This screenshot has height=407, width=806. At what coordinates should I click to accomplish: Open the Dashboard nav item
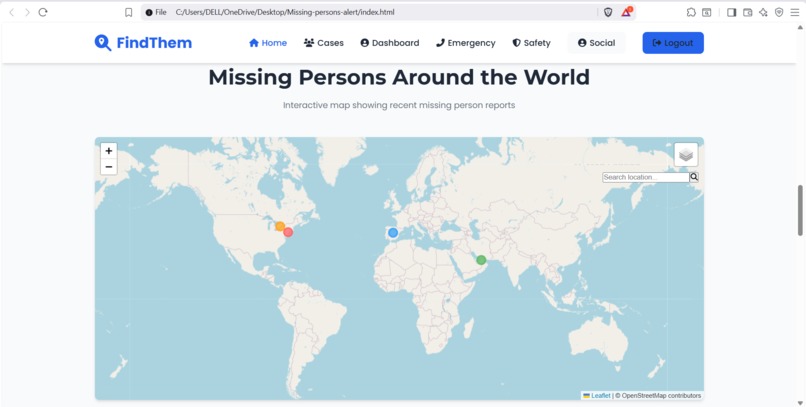click(x=390, y=43)
